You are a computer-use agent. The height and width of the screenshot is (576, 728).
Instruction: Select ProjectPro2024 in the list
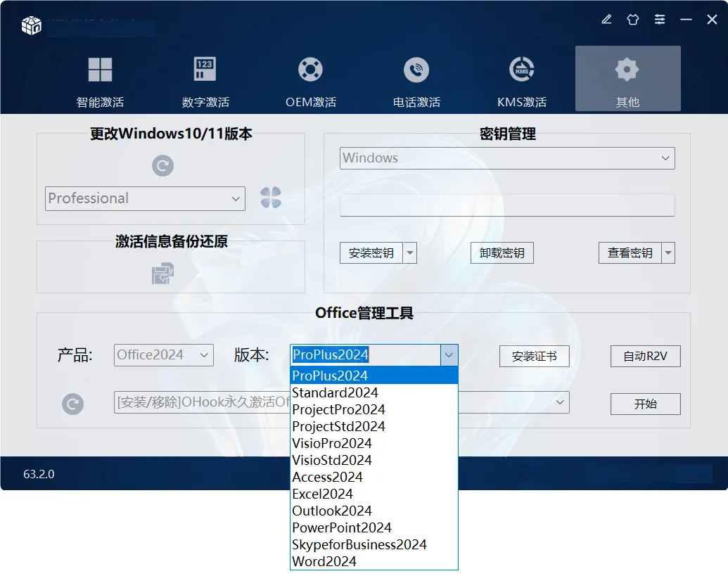coord(373,409)
